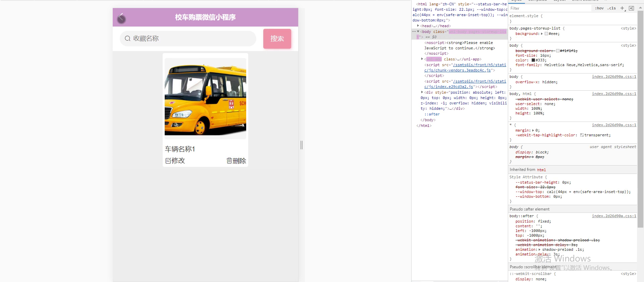This screenshot has height=282, width=644.
Task: Click the --window-top calc value
Action: coord(588,192)
